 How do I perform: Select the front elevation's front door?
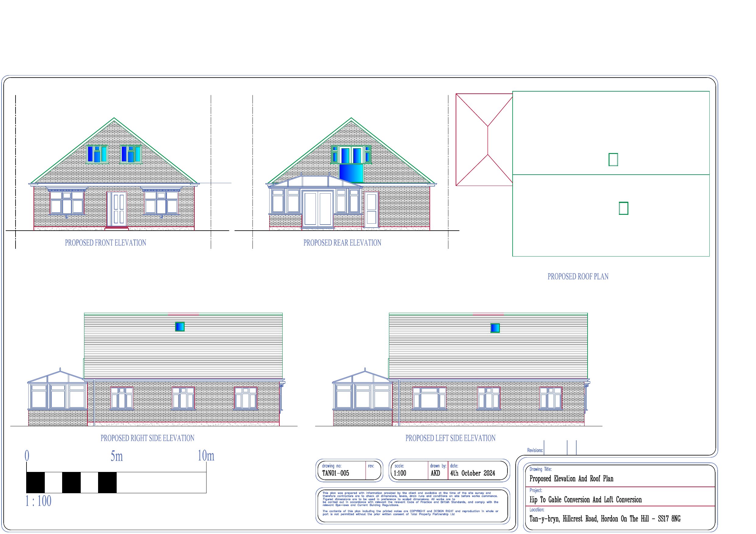[x=118, y=209]
